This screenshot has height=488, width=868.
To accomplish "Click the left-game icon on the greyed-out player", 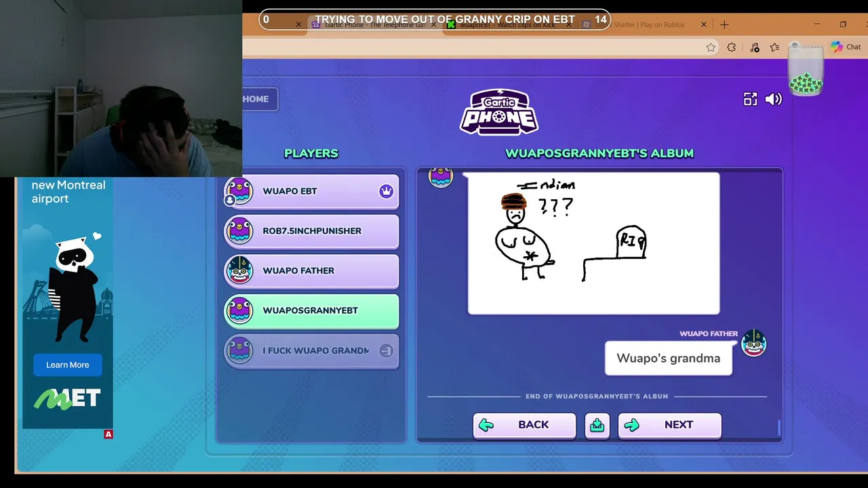I will tap(386, 350).
